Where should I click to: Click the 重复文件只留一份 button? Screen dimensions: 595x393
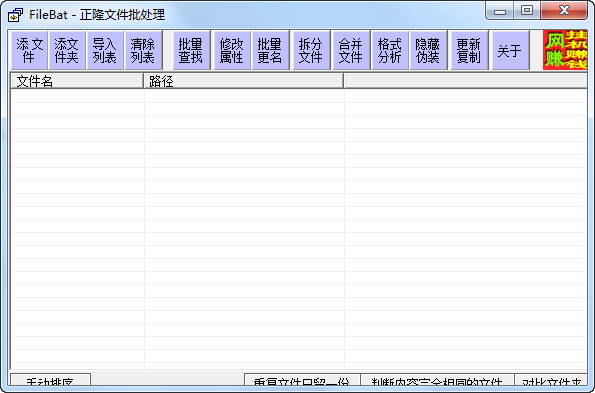302,380
